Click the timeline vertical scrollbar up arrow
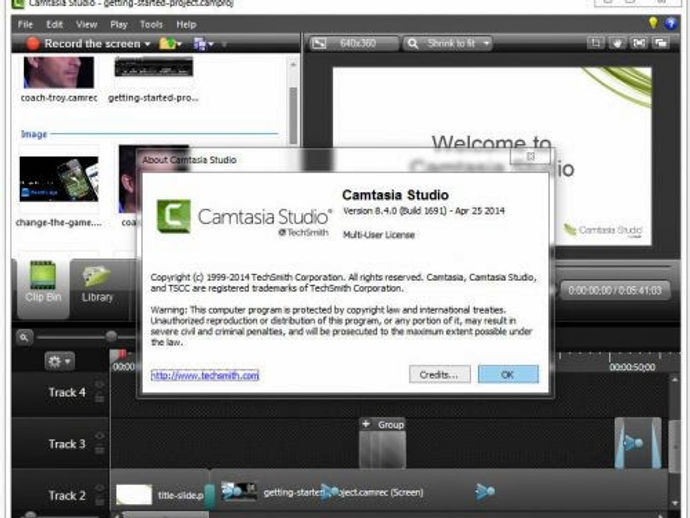Screen dimensions: 690x518 (674, 379)
